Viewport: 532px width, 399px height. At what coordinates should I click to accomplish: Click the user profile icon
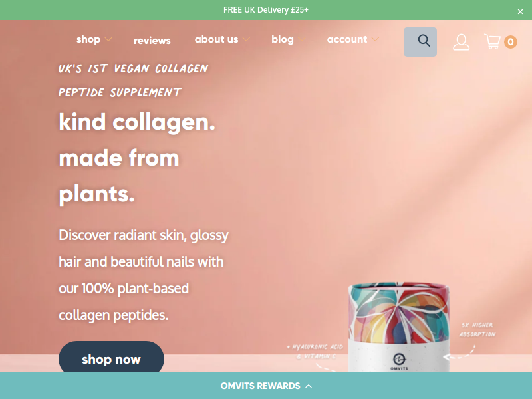[x=461, y=42]
